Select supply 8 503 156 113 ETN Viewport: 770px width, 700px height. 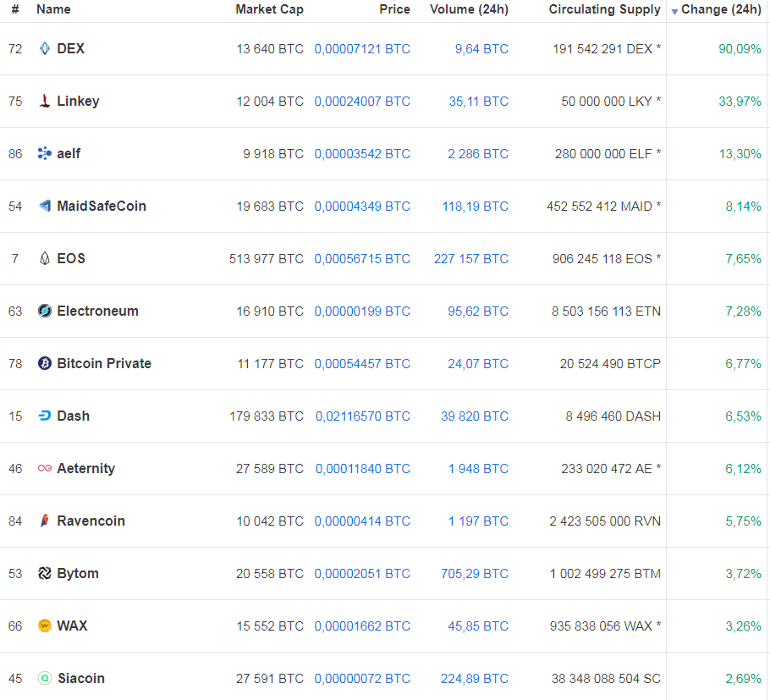pos(607,311)
